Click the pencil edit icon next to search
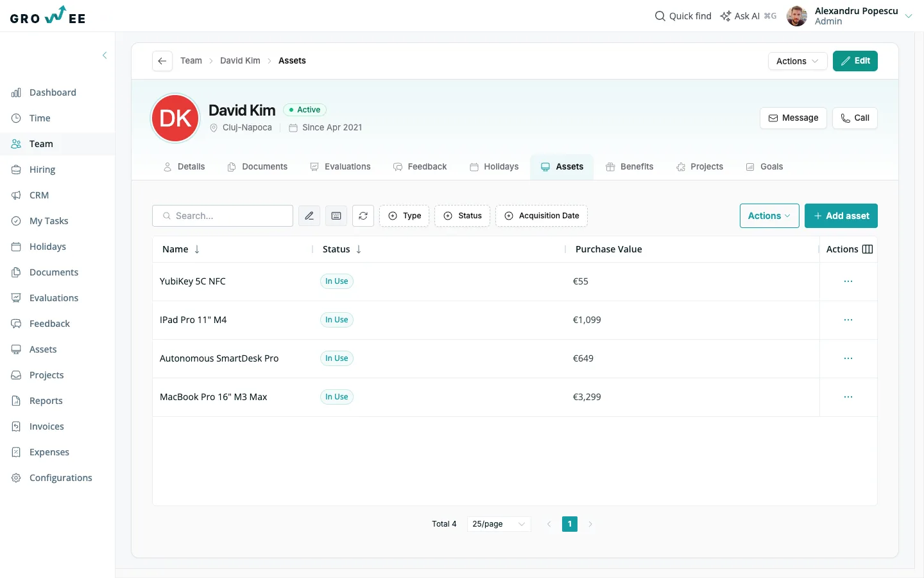Viewport: 924px width, 578px height. pyautogui.click(x=309, y=216)
